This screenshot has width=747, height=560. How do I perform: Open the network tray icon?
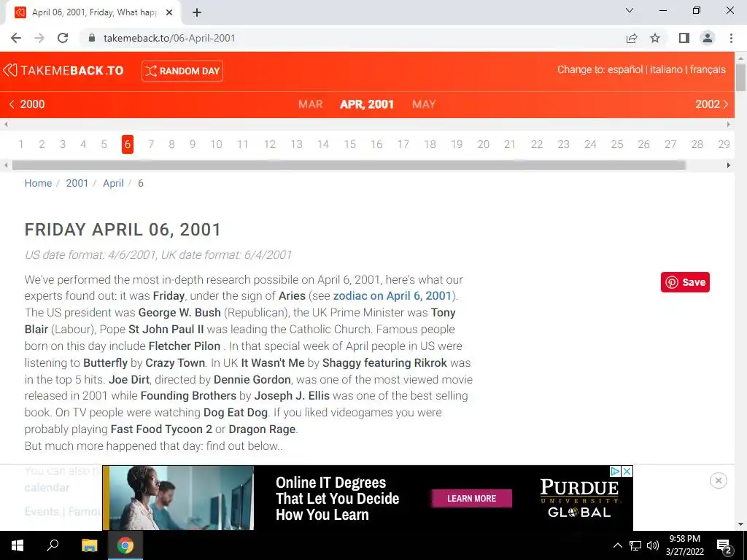pyautogui.click(x=635, y=545)
